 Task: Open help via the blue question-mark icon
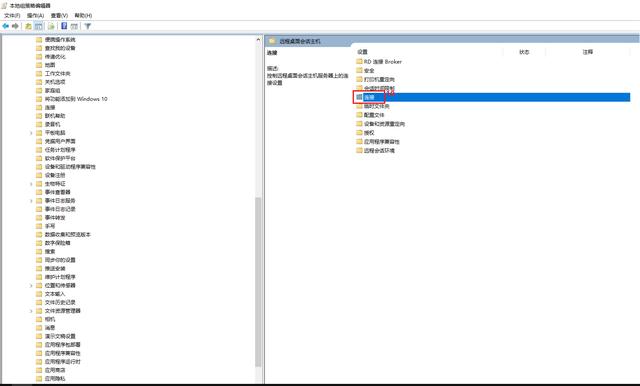64,26
